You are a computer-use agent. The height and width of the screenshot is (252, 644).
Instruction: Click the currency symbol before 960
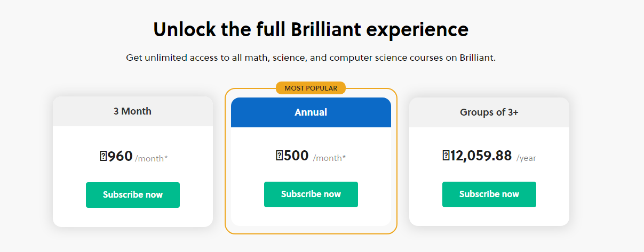click(103, 157)
